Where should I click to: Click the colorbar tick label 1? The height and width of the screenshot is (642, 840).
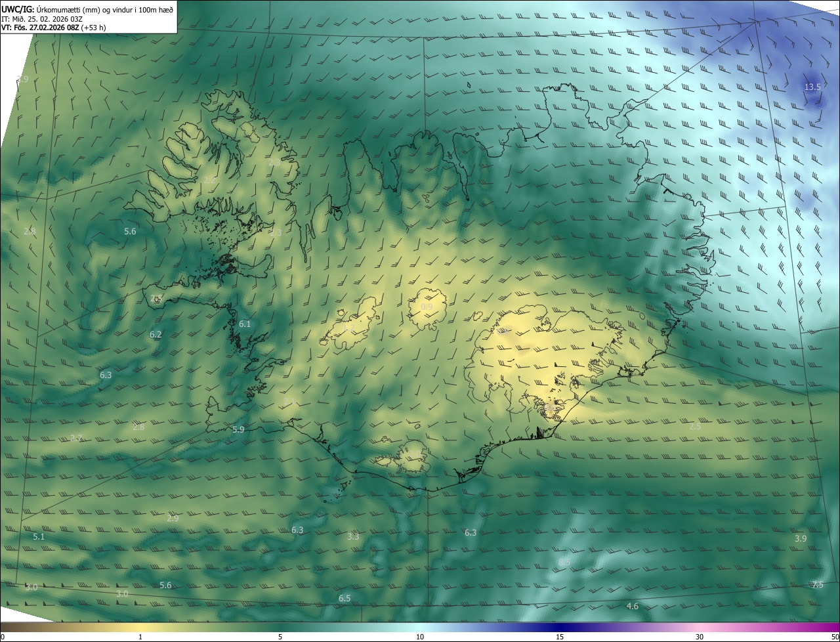tap(140, 637)
